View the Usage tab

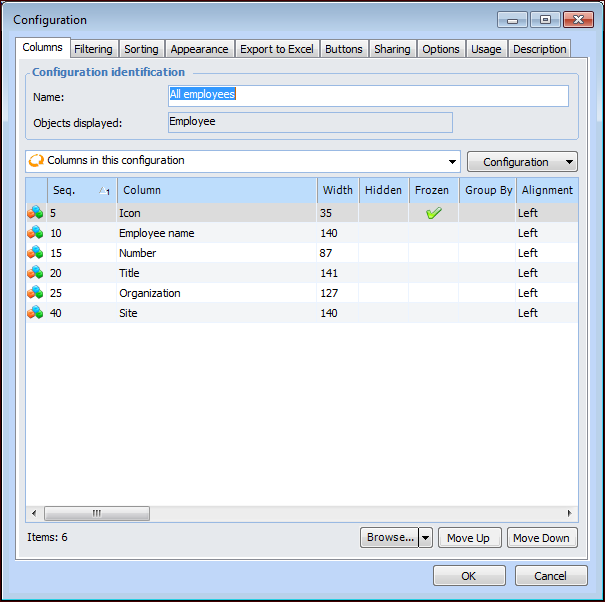486,49
